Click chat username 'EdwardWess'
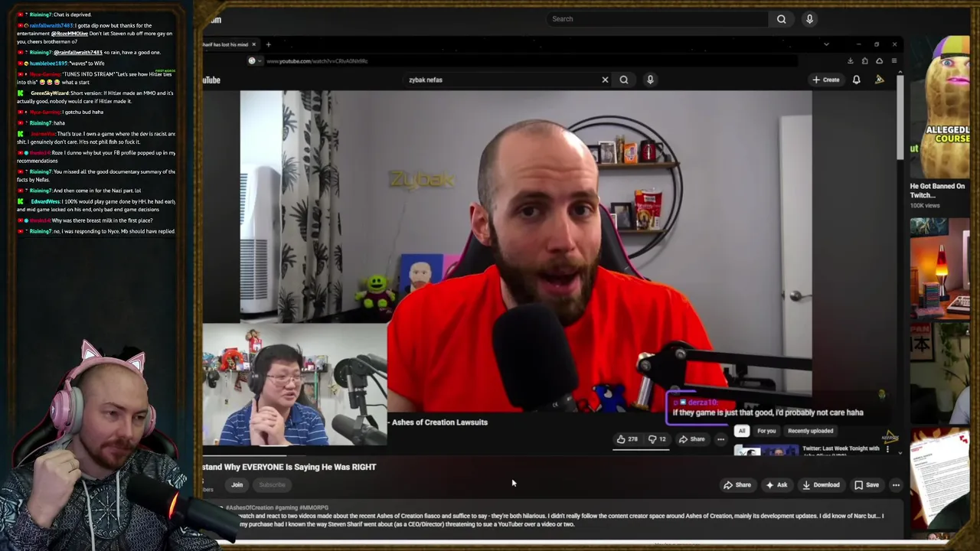The image size is (980, 551). pyautogui.click(x=45, y=201)
